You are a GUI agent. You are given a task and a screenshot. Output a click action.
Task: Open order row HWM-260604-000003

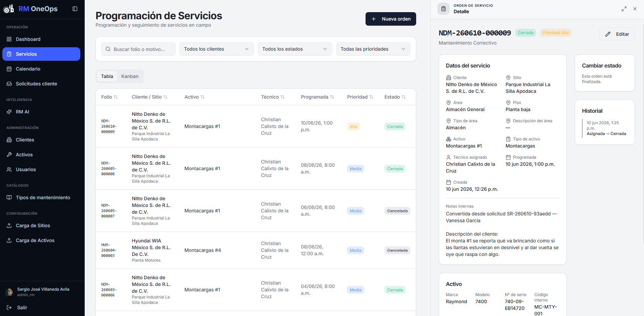tap(256, 250)
